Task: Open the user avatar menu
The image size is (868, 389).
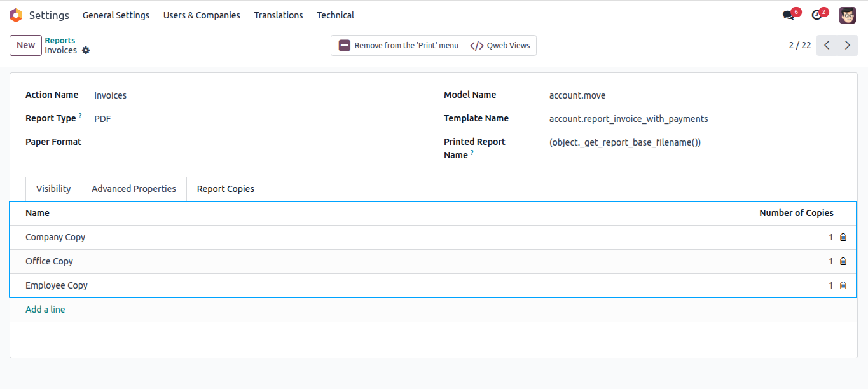Action: click(848, 15)
